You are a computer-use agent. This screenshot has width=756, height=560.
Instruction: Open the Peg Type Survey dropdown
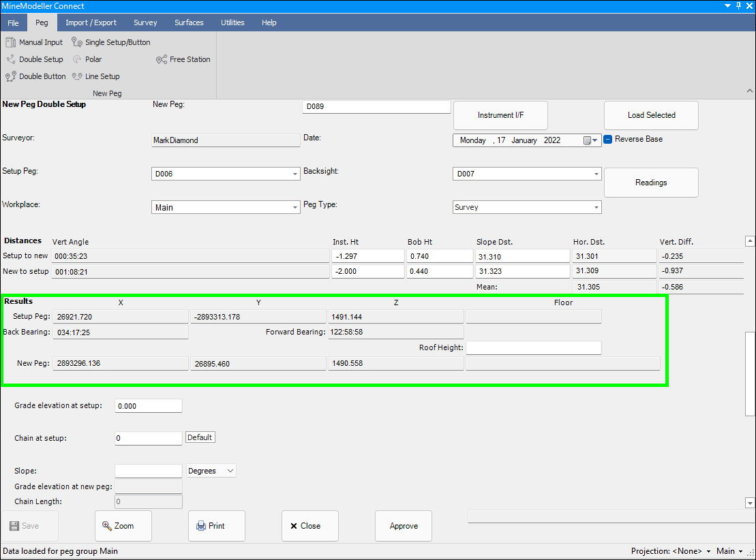[596, 208]
